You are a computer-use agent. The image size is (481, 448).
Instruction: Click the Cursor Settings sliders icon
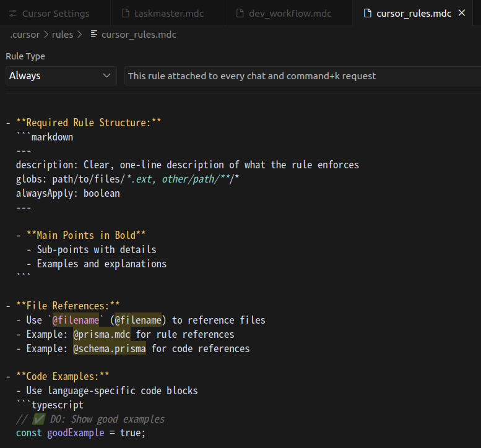pos(13,14)
